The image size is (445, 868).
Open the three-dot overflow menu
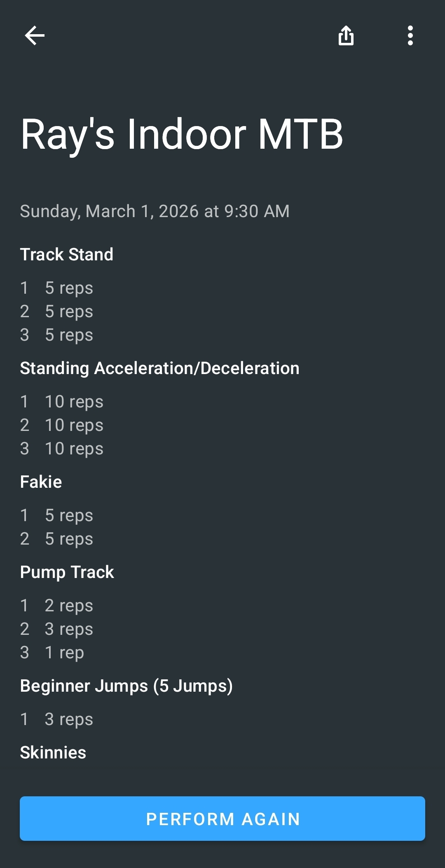click(410, 35)
